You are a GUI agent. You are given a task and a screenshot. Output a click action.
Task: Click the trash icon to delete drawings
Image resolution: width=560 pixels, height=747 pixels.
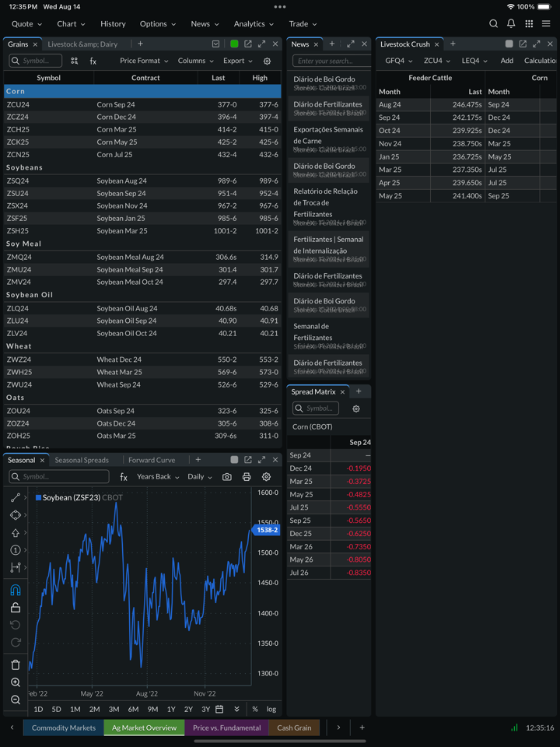16,665
